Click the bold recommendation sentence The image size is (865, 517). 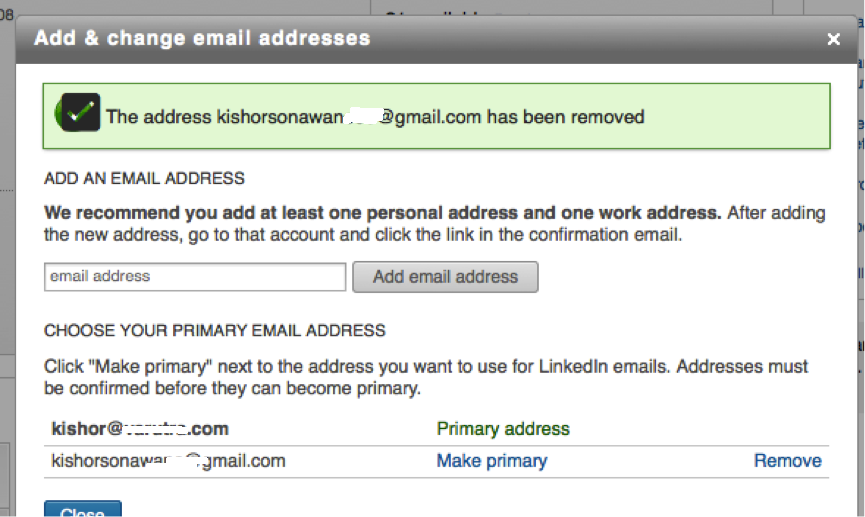click(382, 213)
